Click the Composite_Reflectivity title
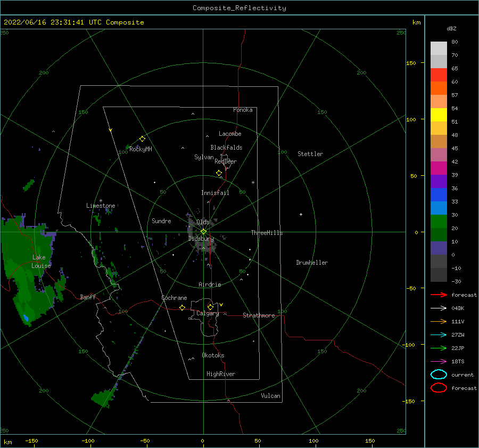Image resolution: width=479 pixels, height=448 pixels. click(240, 8)
